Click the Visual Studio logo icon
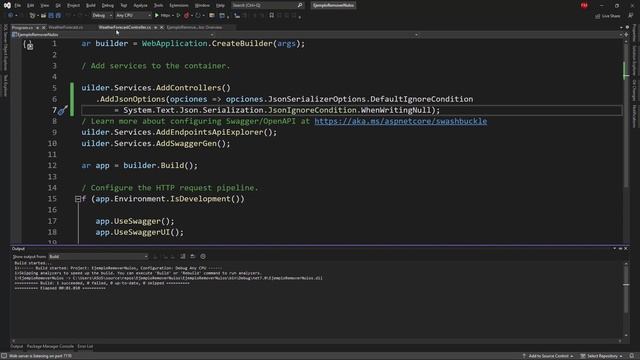The width and height of the screenshot is (640, 360). (x=7, y=5)
